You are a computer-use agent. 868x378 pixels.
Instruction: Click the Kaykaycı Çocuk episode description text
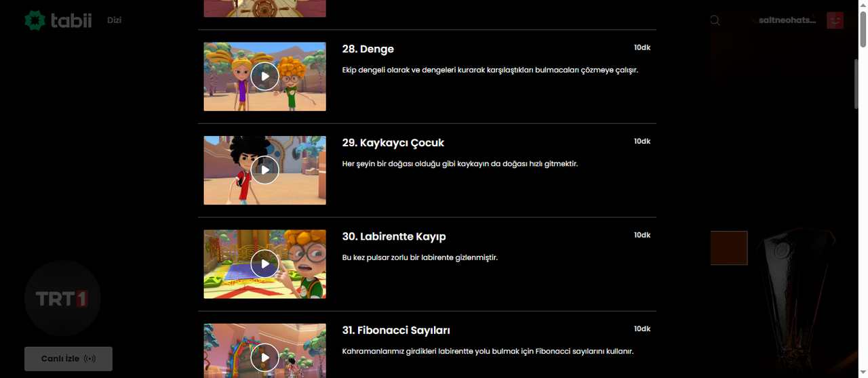coord(460,164)
